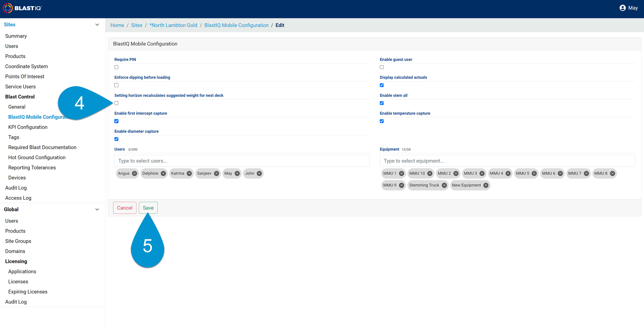Collapse the Global sidebar section
The height and width of the screenshot is (327, 644).
tap(97, 209)
